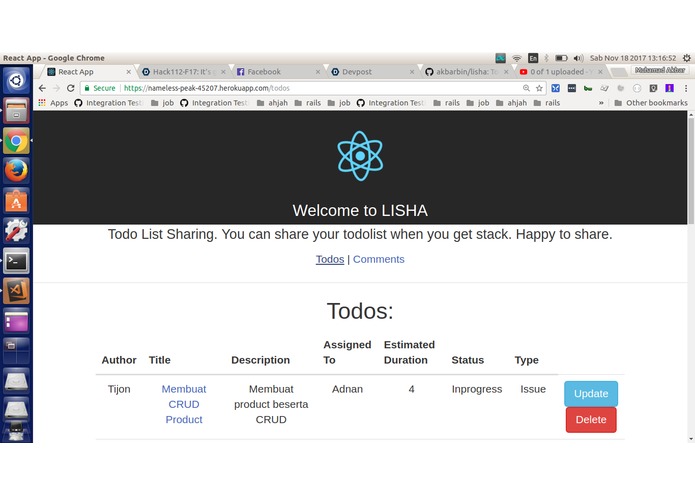Open the first Integration Test bookmark
Viewport: 695px width, 494px height.
tap(109, 103)
